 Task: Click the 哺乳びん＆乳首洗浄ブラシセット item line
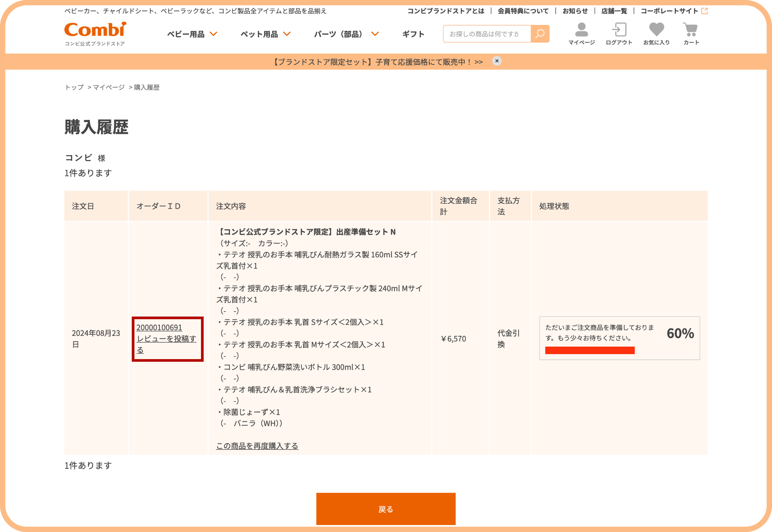coord(294,390)
